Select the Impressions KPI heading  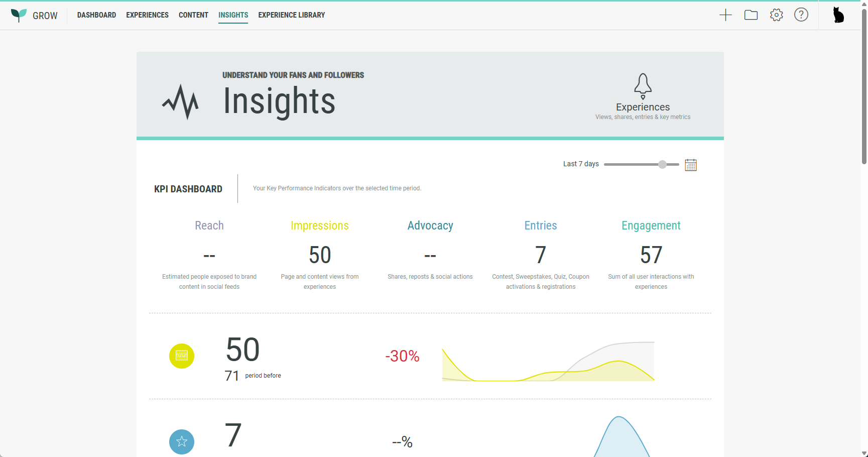319,225
